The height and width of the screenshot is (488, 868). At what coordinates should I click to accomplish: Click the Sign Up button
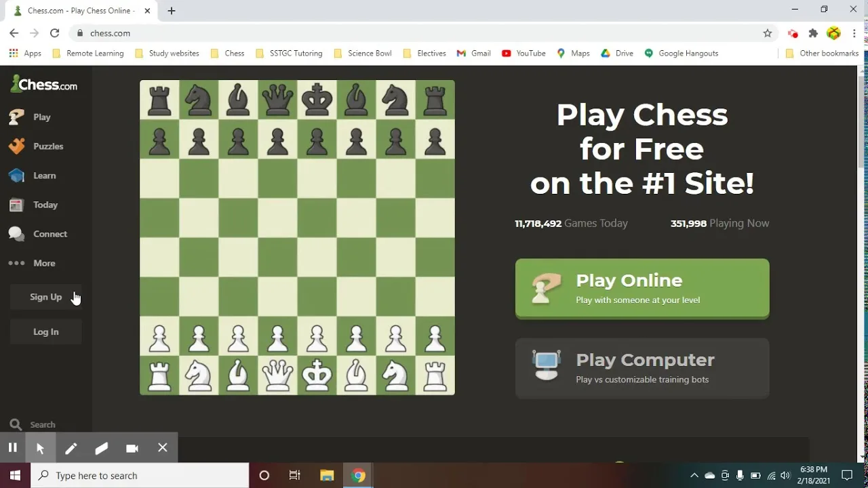click(x=45, y=297)
